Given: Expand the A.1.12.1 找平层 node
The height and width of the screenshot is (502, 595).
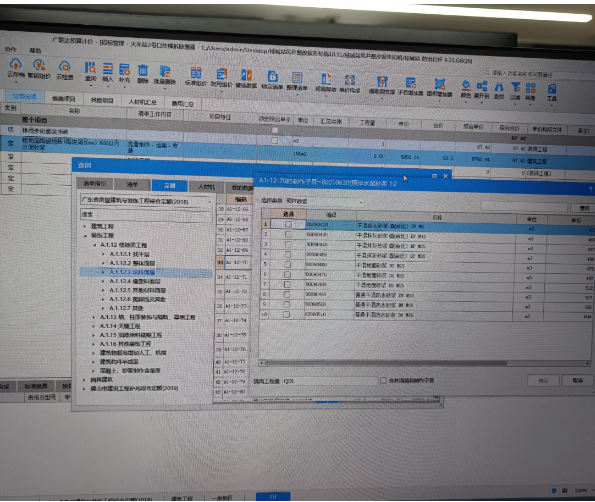Looking at the screenshot, I should point(103,254).
